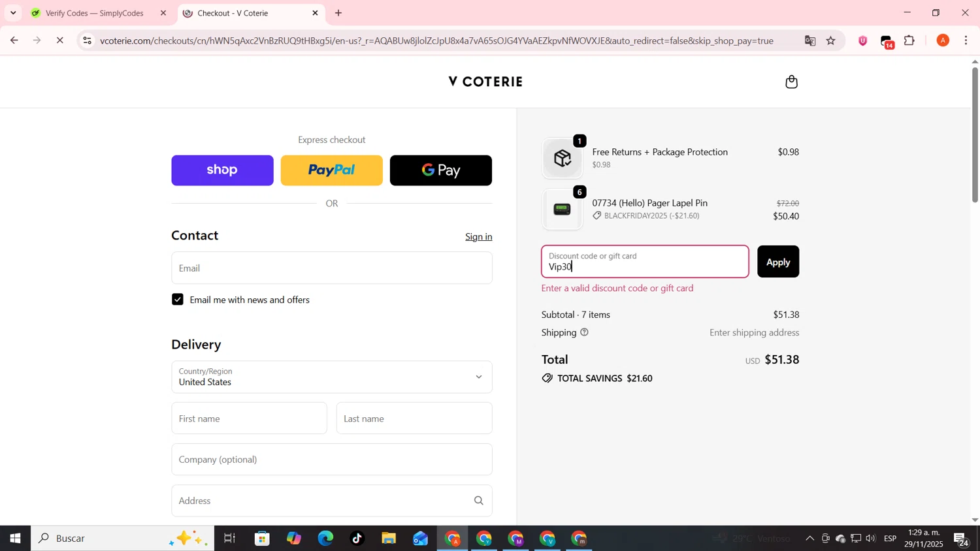The height and width of the screenshot is (551, 980).
Task: Open the shopping bag cart icon
Action: (x=791, y=82)
